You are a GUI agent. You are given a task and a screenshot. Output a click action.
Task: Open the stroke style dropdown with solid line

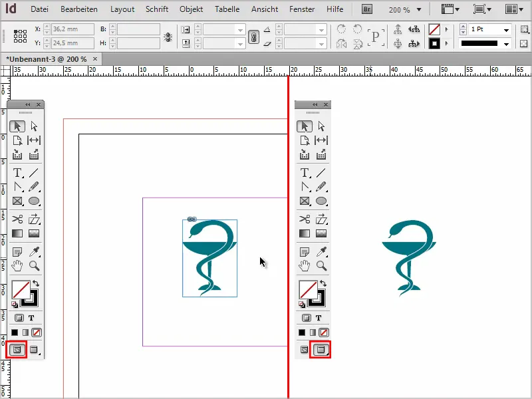pyautogui.click(x=507, y=44)
